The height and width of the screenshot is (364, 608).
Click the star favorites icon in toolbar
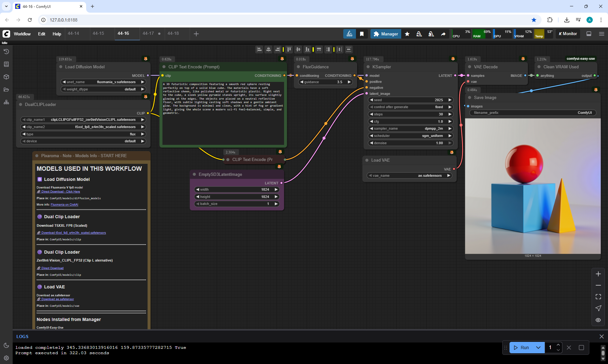coord(407,34)
